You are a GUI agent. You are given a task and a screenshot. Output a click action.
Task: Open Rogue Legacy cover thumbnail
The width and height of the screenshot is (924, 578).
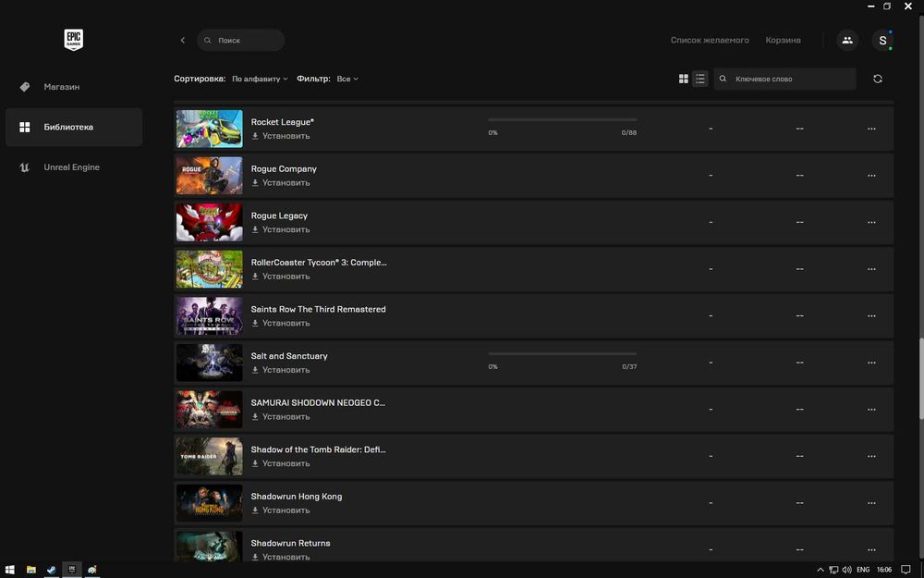click(x=209, y=222)
